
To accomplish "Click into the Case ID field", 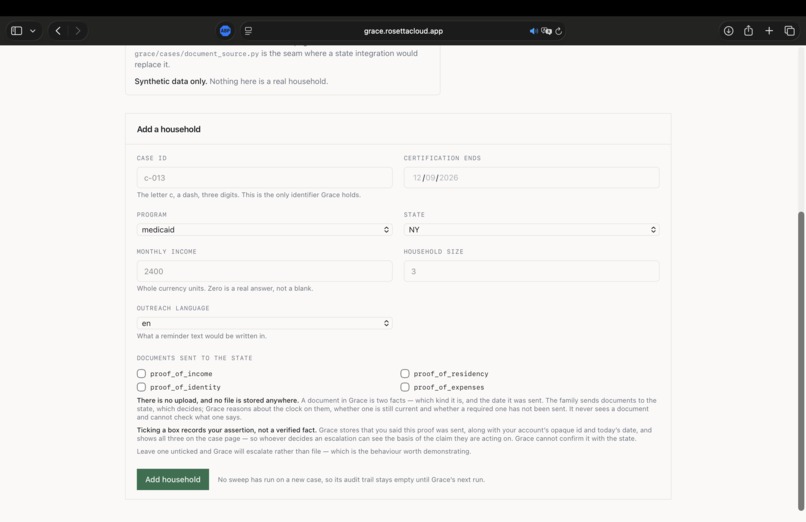I will 264,178.
